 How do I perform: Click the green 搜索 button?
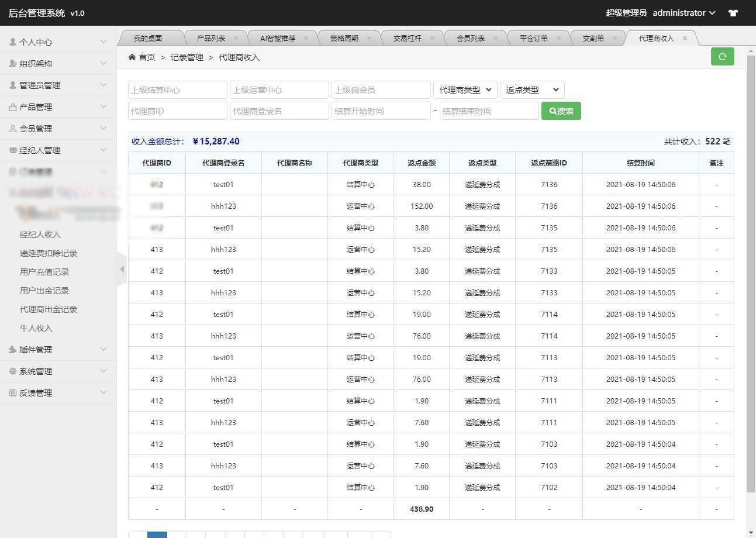pyautogui.click(x=561, y=111)
